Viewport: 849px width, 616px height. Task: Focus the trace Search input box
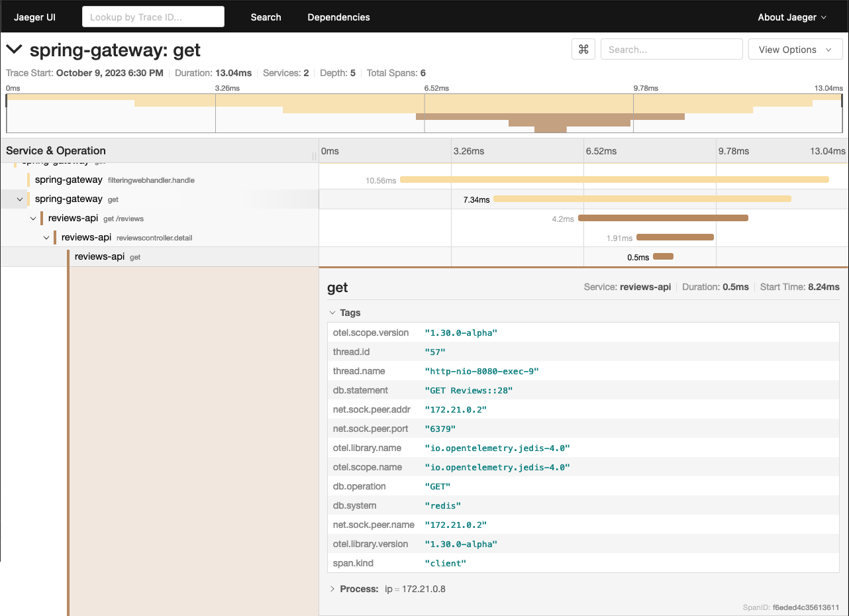pos(672,50)
